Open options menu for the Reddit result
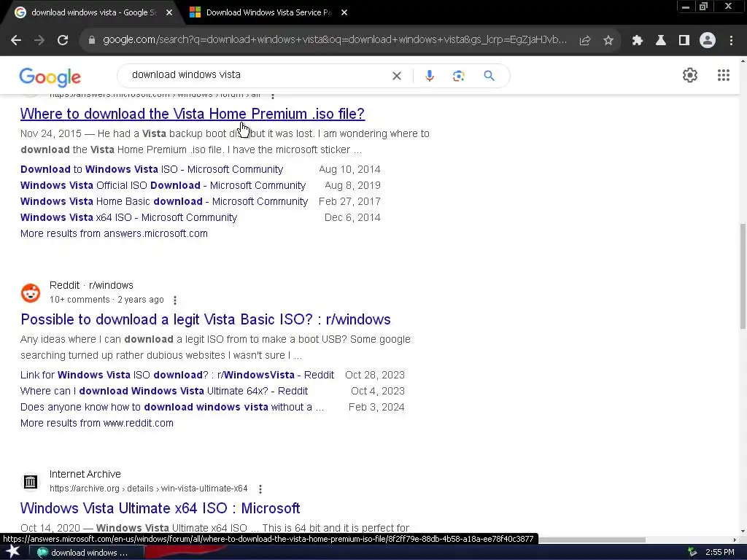747x560 pixels. (175, 300)
